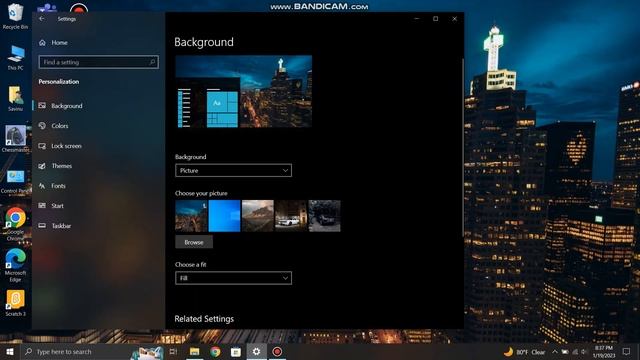
Task: Open the Windows Start menu
Action: (10, 352)
